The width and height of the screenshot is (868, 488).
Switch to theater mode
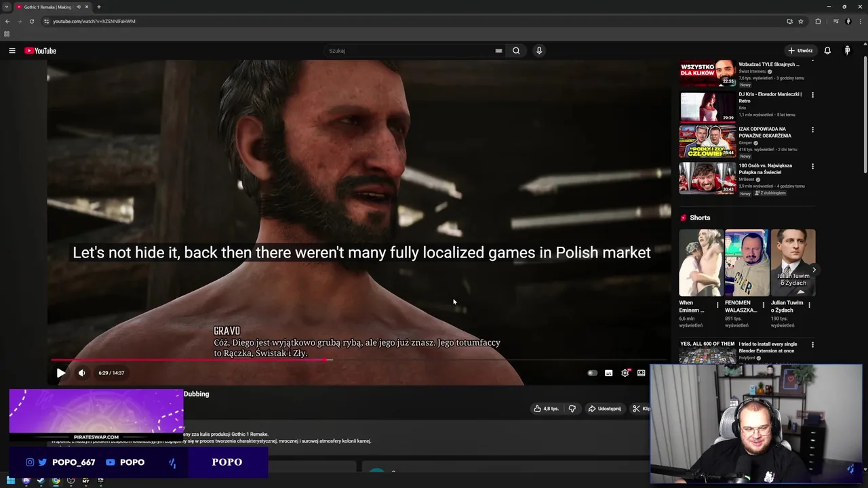point(641,373)
